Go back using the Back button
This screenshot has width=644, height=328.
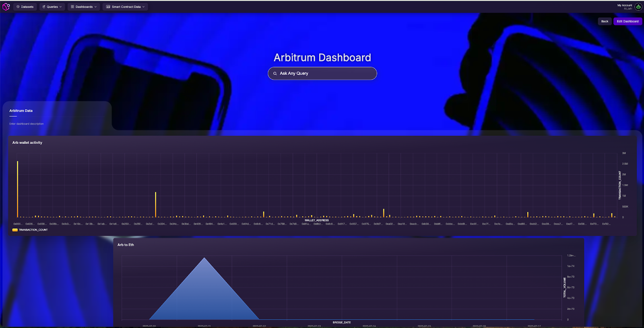coord(605,21)
